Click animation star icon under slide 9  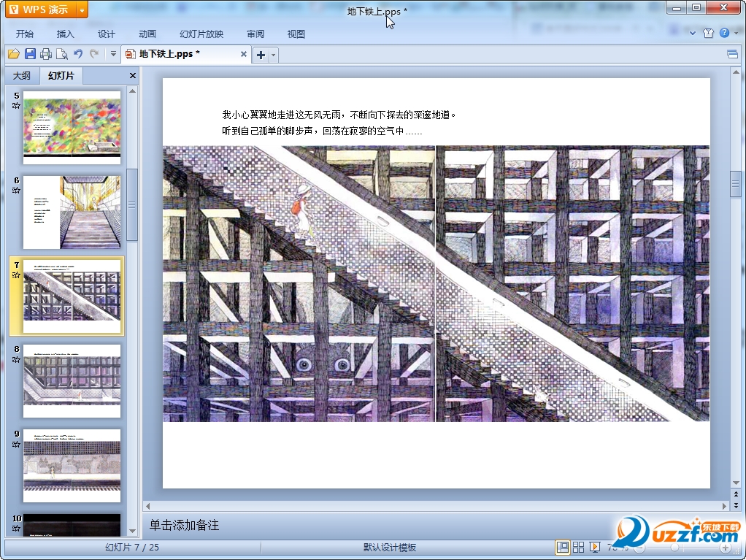[16, 445]
